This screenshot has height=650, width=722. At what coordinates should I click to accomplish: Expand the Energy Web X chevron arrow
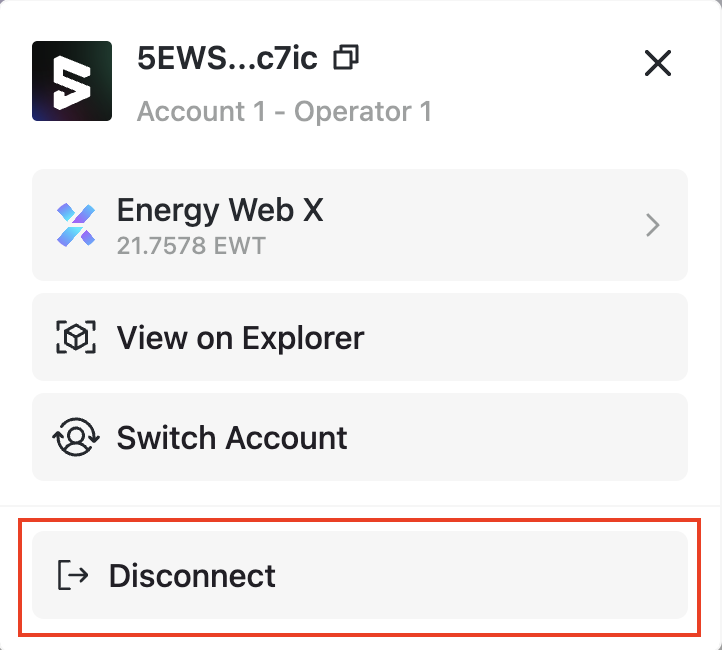tap(652, 226)
